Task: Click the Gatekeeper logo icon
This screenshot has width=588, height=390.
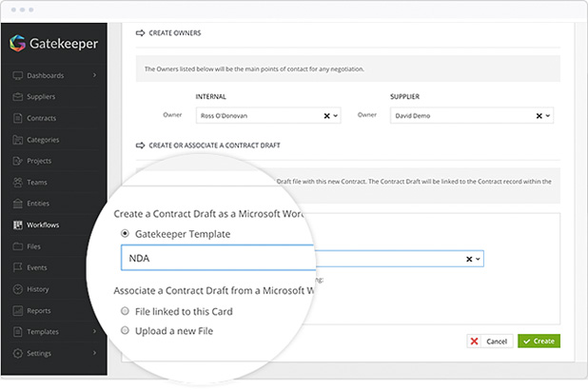Action: tap(17, 43)
